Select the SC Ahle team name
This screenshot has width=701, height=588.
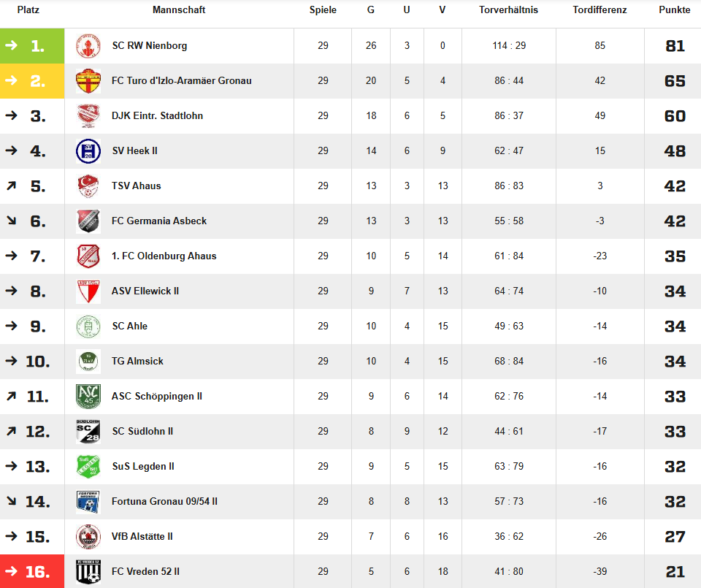(130, 327)
